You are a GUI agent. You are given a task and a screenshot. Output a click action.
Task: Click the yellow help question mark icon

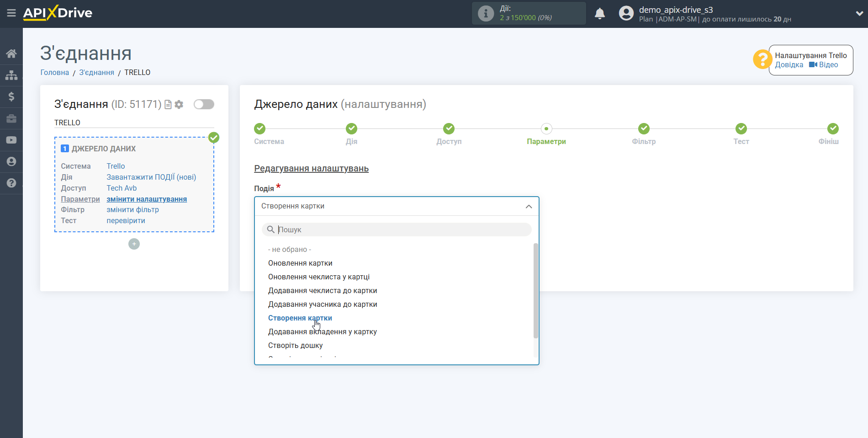(x=762, y=59)
